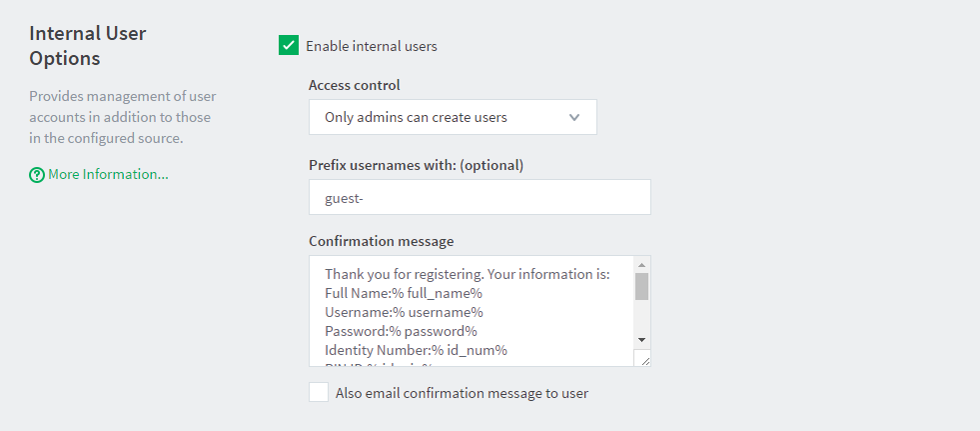980x431 pixels.
Task: Click the textarea scrollbar down arrow
Action: pyautogui.click(x=642, y=340)
